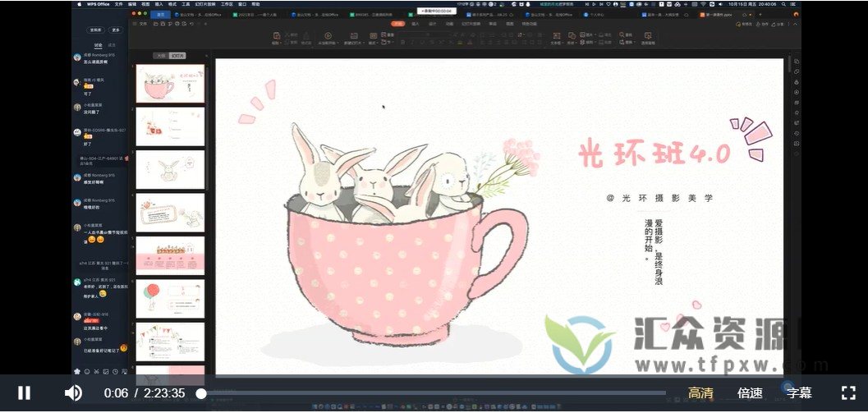868x413 pixels.
Task: Add a new document tab plus button
Action: point(760,15)
